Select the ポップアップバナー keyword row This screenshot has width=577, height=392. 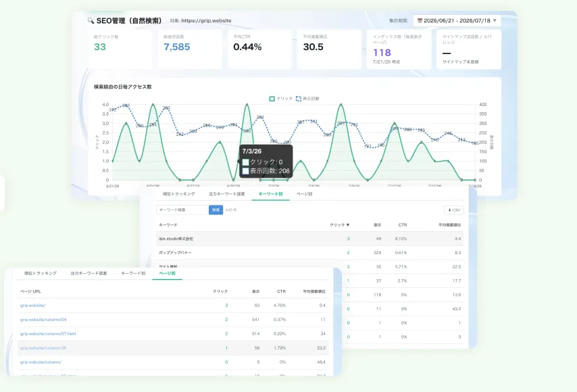(310, 253)
